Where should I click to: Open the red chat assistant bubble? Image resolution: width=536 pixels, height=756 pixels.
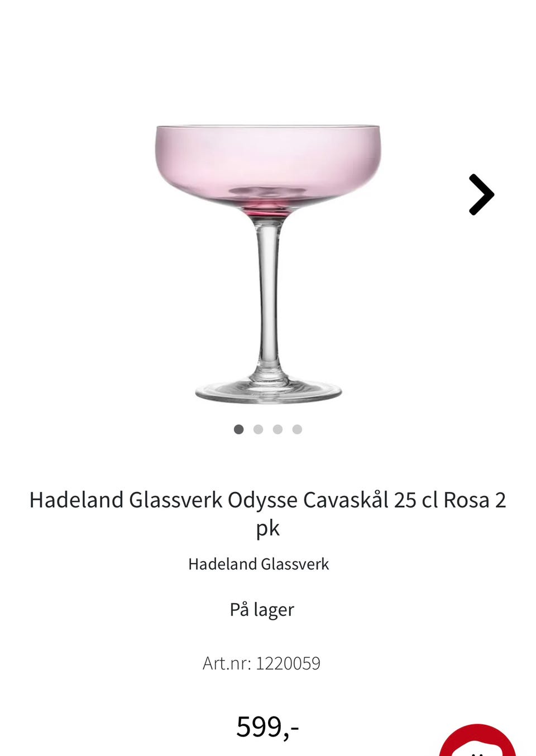(x=478, y=740)
